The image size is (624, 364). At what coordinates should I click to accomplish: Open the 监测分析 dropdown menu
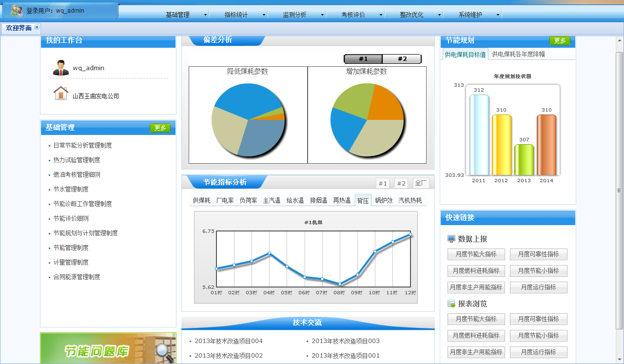click(x=322, y=15)
